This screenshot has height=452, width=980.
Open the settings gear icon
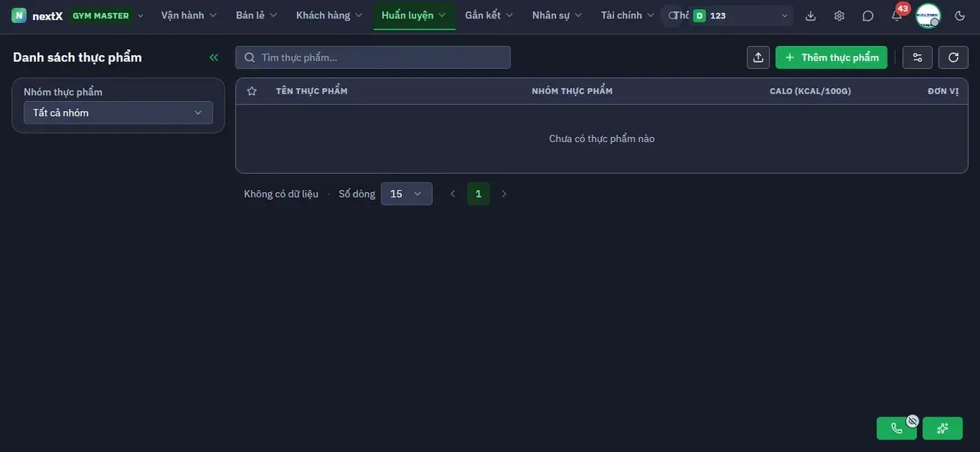839,15
